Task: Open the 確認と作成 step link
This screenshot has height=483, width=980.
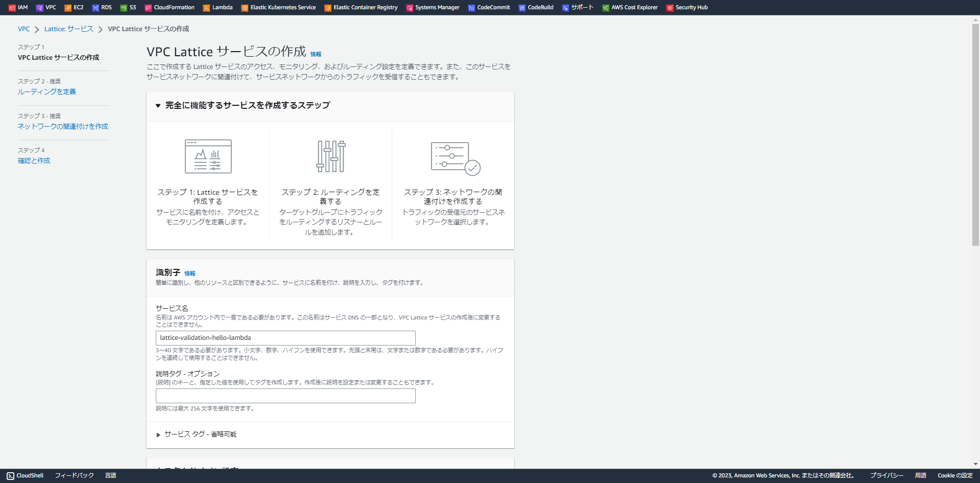Action: [34, 161]
